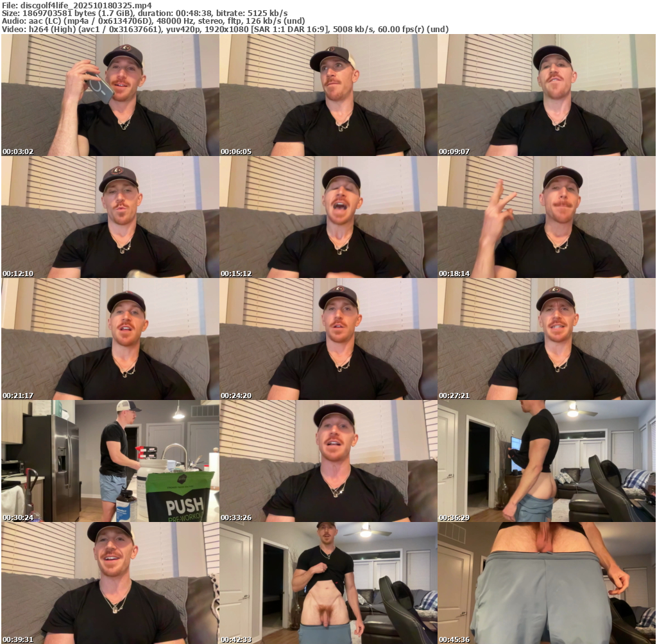This screenshot has height=644, width=657.
Task: Click the thumbnail at 00:21:17
Action: click(110, 339)
